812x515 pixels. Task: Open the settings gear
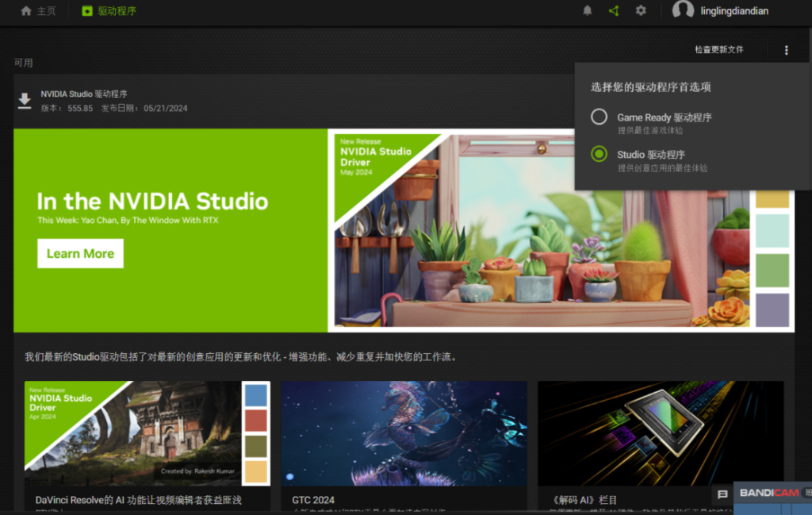641,11
